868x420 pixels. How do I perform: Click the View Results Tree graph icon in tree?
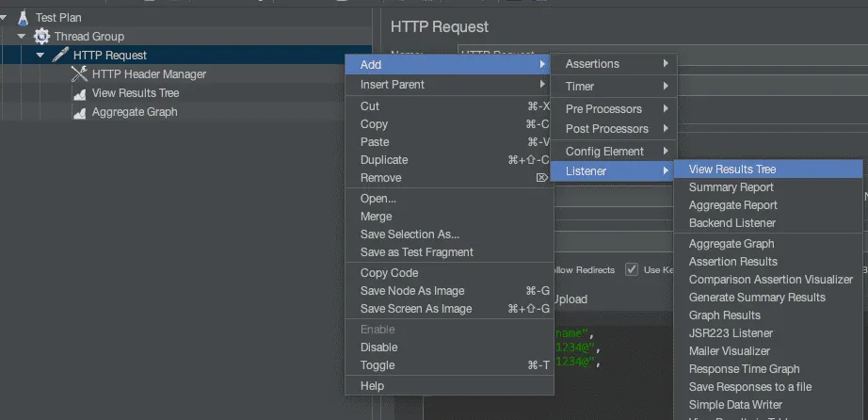pyautogui.click(x=79, y=93)
